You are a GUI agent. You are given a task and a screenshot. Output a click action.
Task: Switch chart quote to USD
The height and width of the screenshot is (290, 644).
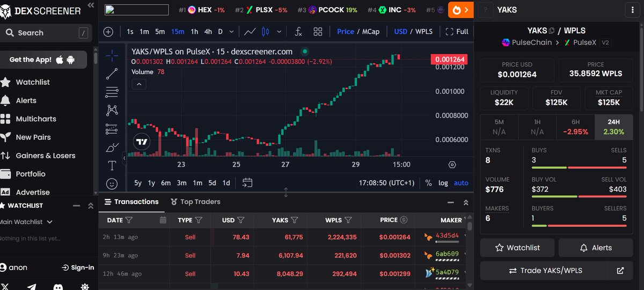401,32
